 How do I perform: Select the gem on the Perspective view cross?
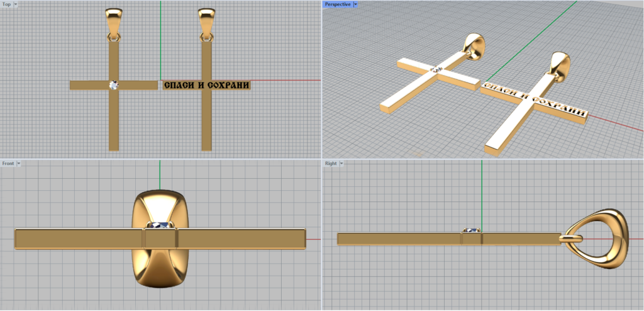point(437,69)
